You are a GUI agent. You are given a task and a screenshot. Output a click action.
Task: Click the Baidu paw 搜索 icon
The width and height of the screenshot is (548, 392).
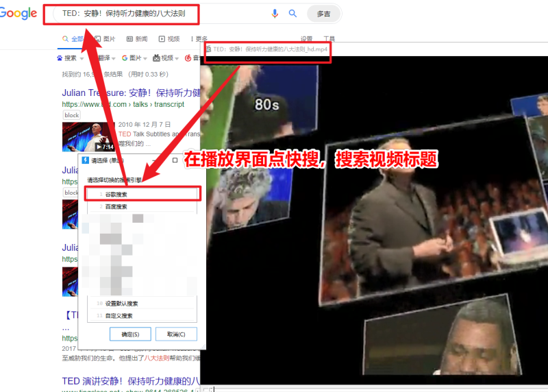[x=60, y=58]
